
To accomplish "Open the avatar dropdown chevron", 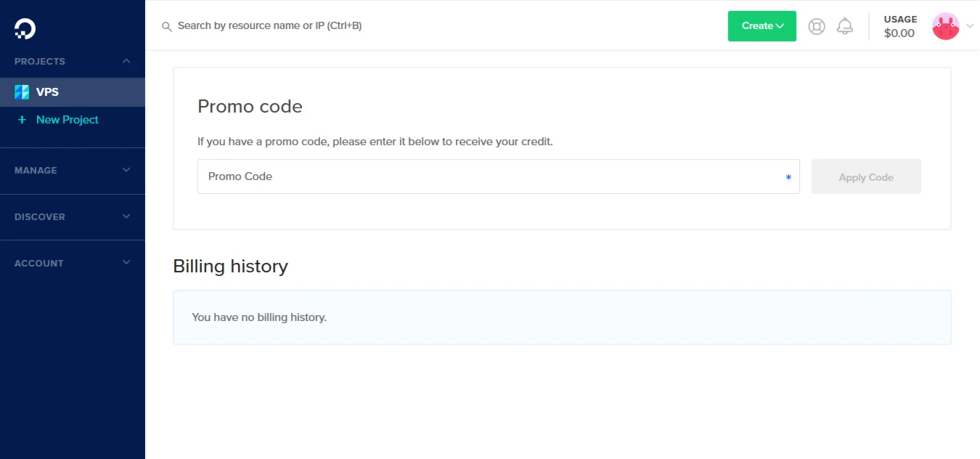I will [x=970, y=26].
